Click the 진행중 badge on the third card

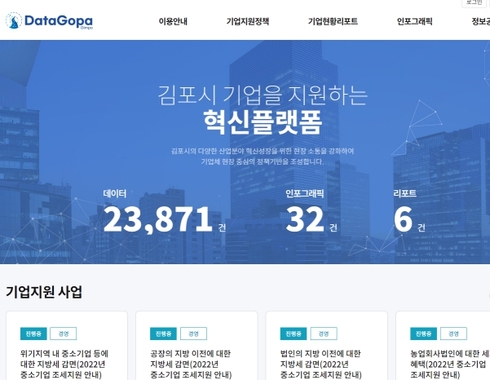pos(293,334)
